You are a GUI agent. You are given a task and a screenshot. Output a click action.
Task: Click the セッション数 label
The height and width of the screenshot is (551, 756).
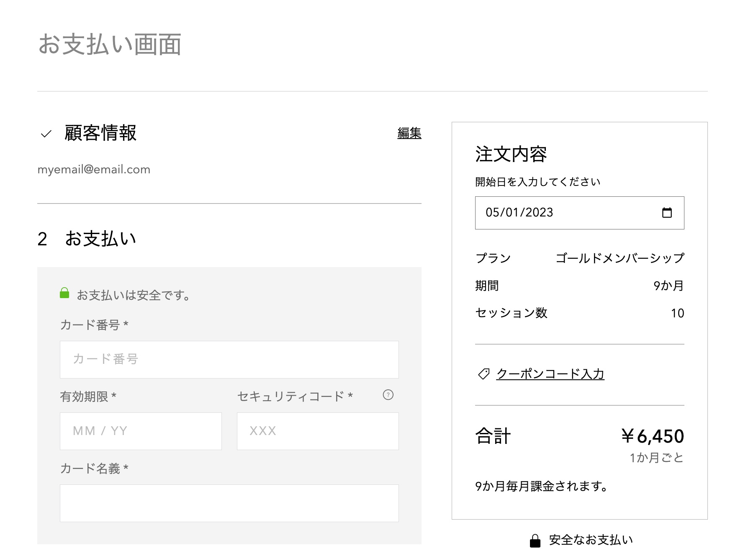[511, 313]
